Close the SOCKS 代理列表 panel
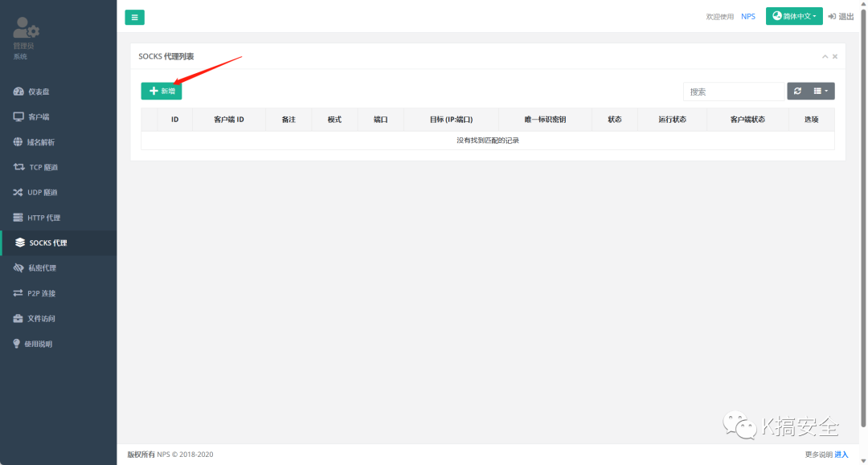868x465 pixels. point(835,56)
